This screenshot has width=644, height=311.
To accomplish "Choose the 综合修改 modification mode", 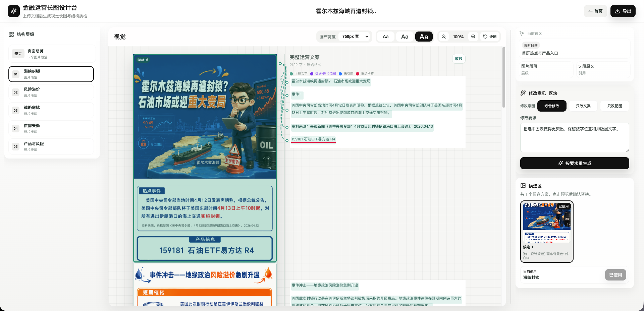I will [552, 106].
